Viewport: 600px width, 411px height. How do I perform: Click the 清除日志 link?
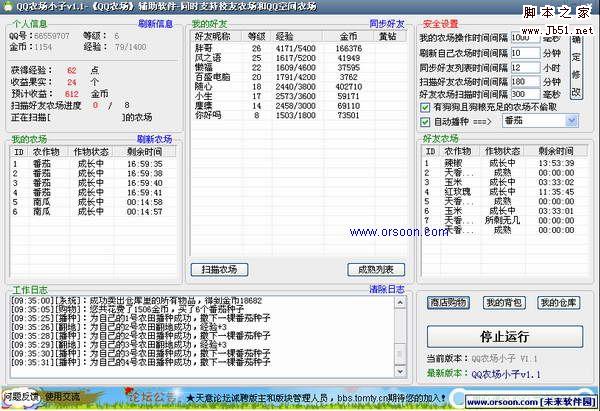click(x=386, y=289)
